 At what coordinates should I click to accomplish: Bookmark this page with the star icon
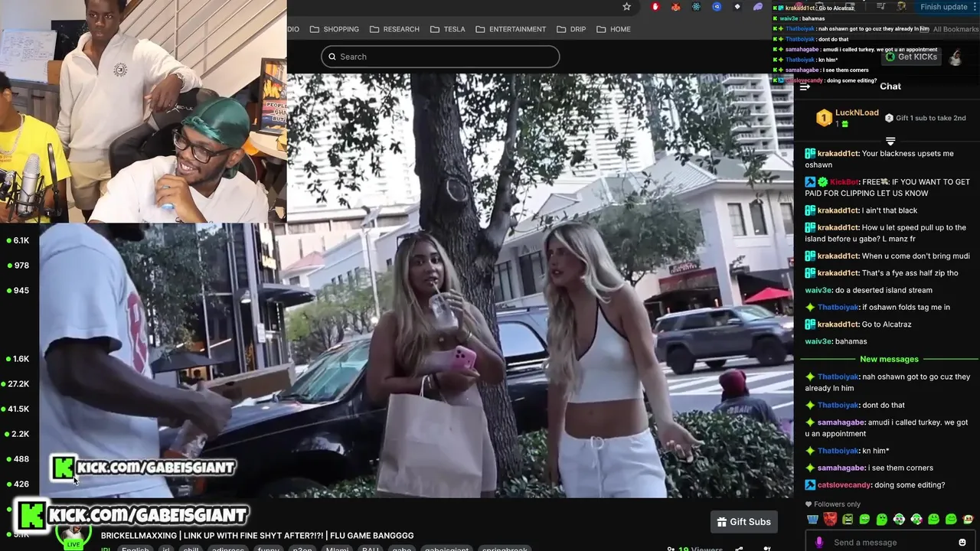tap(626, 7)
